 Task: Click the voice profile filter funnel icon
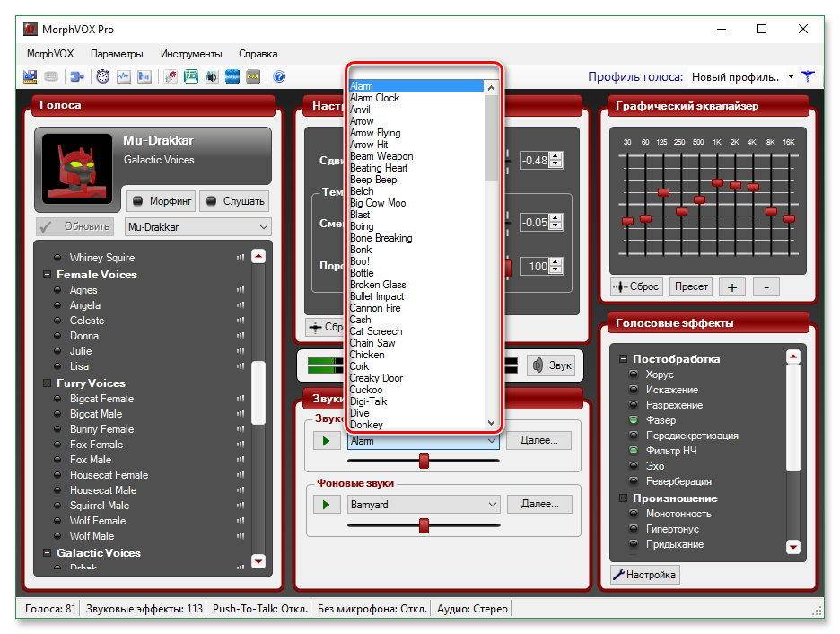[808, 77]
